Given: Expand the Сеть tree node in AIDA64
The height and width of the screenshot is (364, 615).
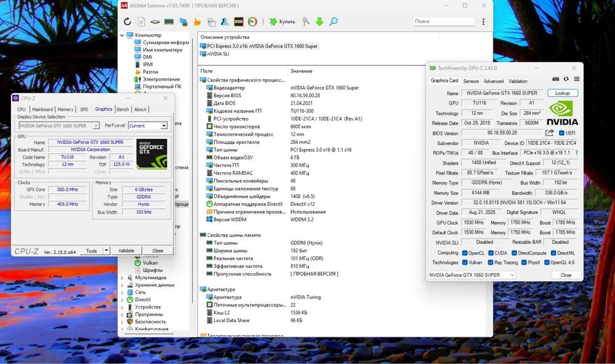Looking at the screenshot, I should [122, 292].
